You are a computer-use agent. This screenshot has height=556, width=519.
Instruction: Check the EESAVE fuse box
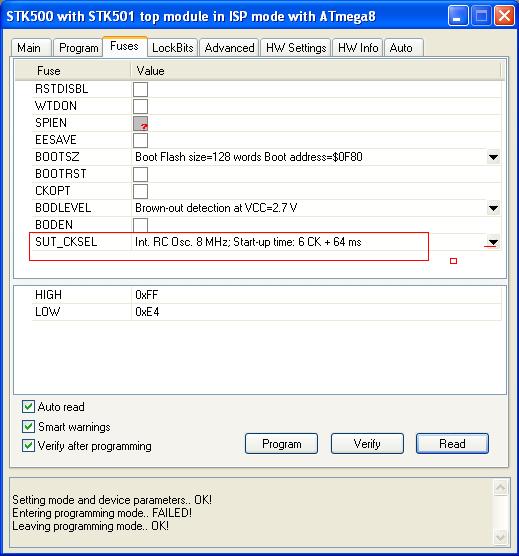pyautogui.click(x=140, y=140)
